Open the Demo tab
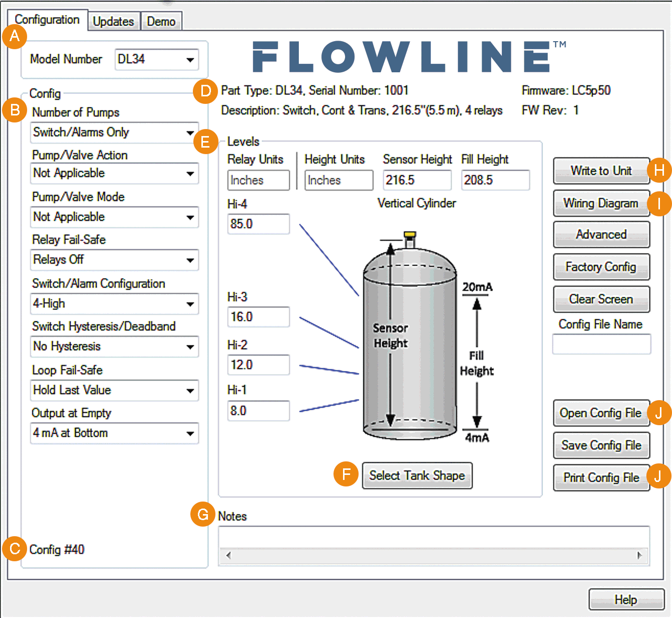The width and height of the screenshot is (672, 618). coord(161,21)
